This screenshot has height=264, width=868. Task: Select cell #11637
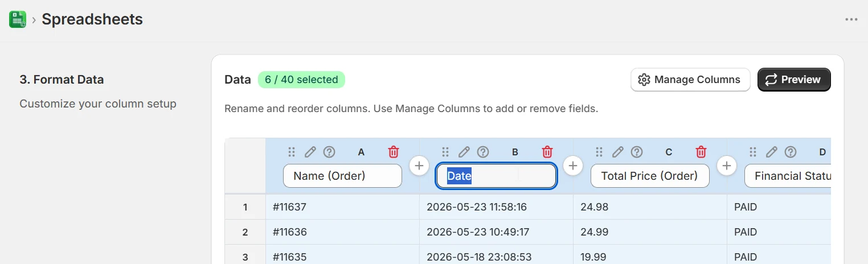pyautogui.click(x=342, y=207)
